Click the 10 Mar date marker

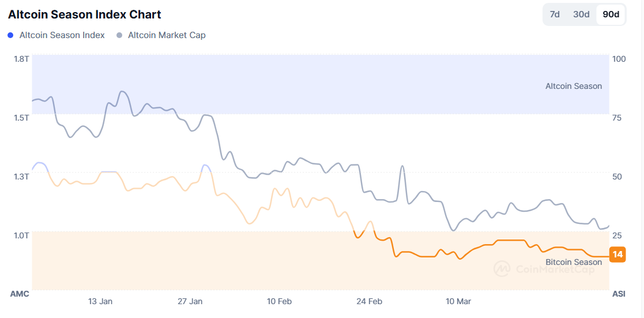(x=458, y=301)
